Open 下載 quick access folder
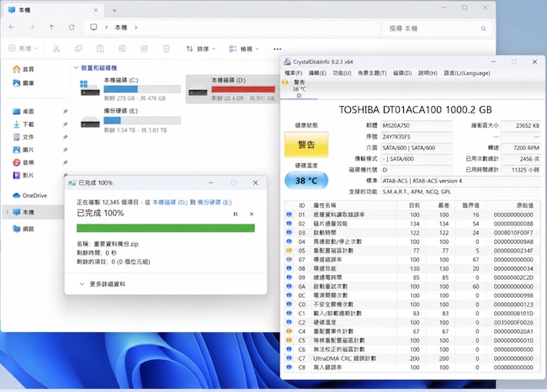The width and height of the screenshot is (547, 392). click(x=24, y=124)
